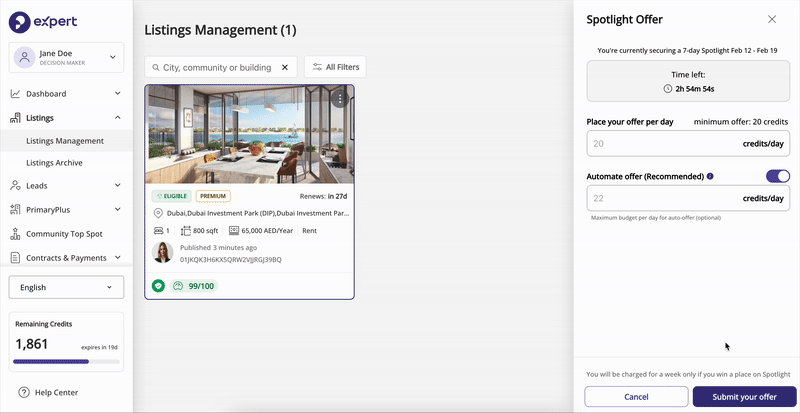Click the 65,000 AED/Year price icon

pos(234,231)
